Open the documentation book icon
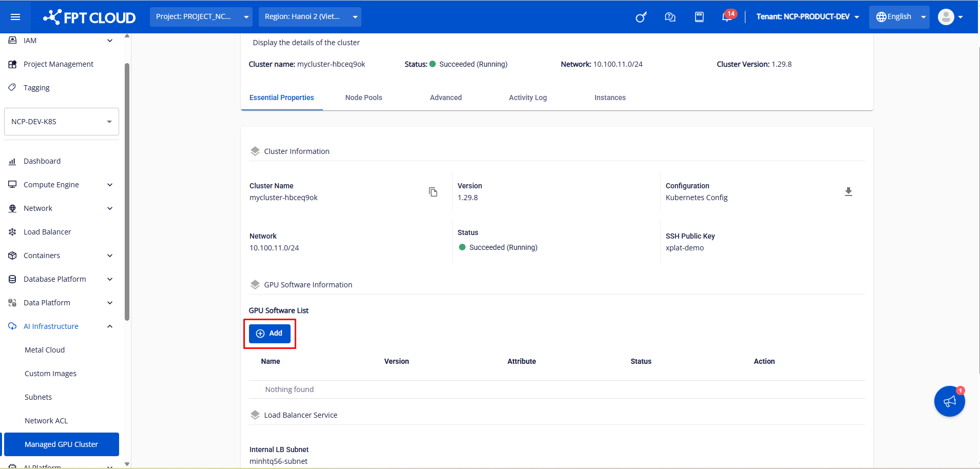Screen dimensions: 980x469 coord(699,17)
